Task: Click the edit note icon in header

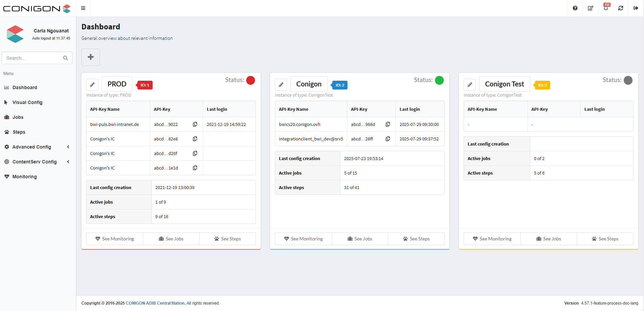Action: point(590,8)
